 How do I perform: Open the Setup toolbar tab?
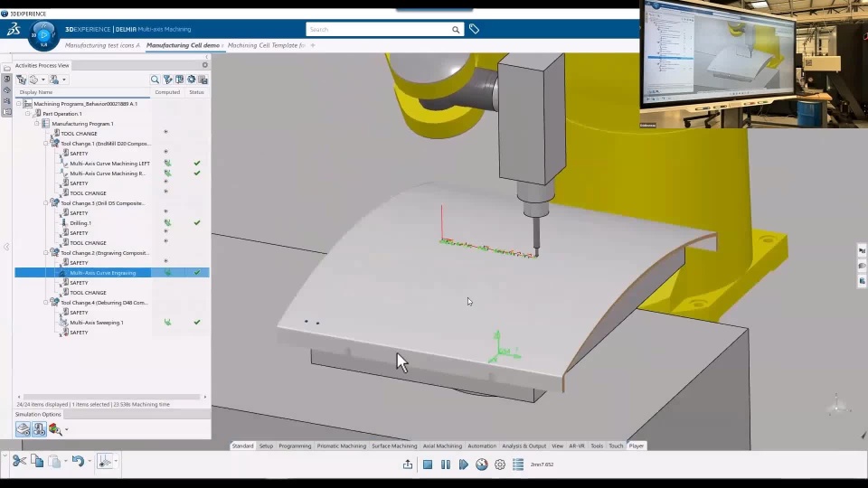pos(266,446)
